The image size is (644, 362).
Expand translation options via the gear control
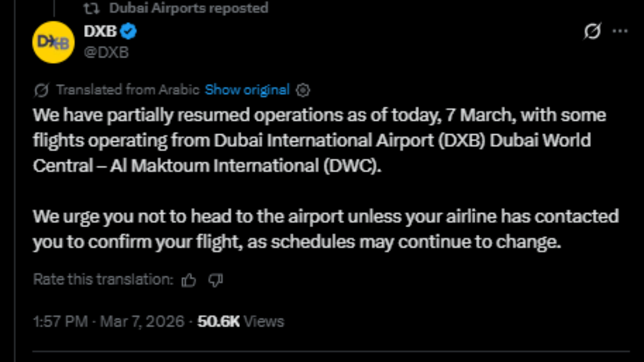[x=303, y=90]
